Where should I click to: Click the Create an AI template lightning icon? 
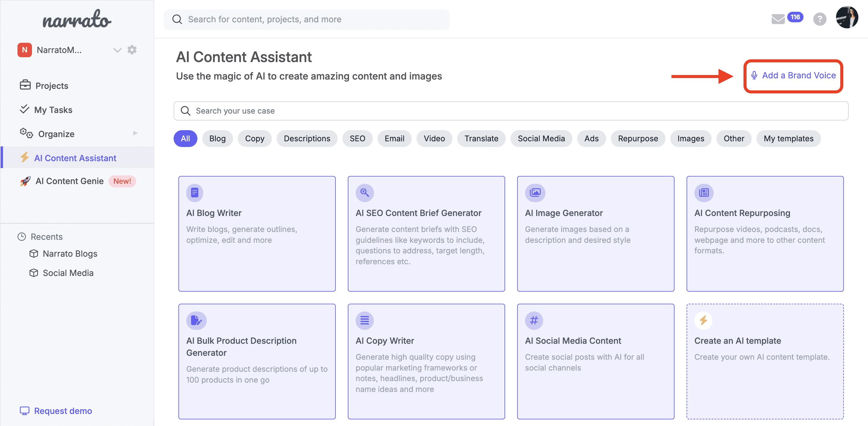click(703, 320)
